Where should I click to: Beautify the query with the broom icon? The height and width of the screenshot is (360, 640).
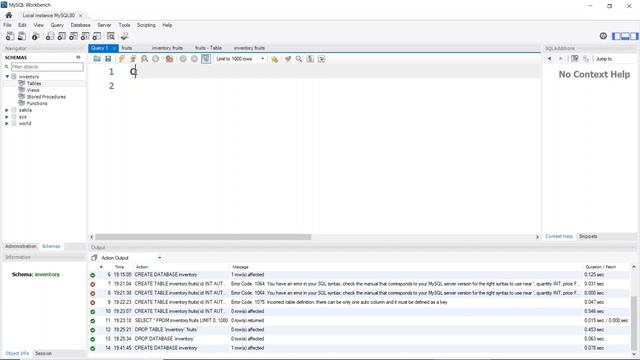tap(288, 59)
